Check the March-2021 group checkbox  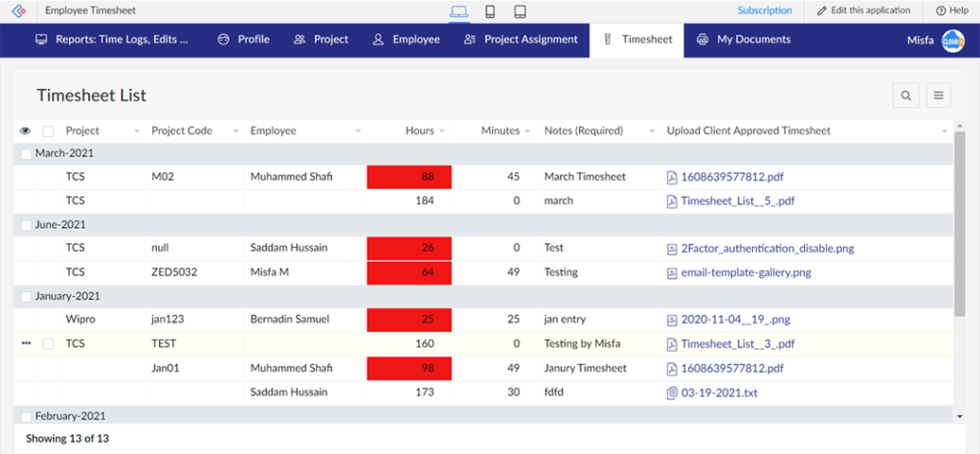(26, 153)
